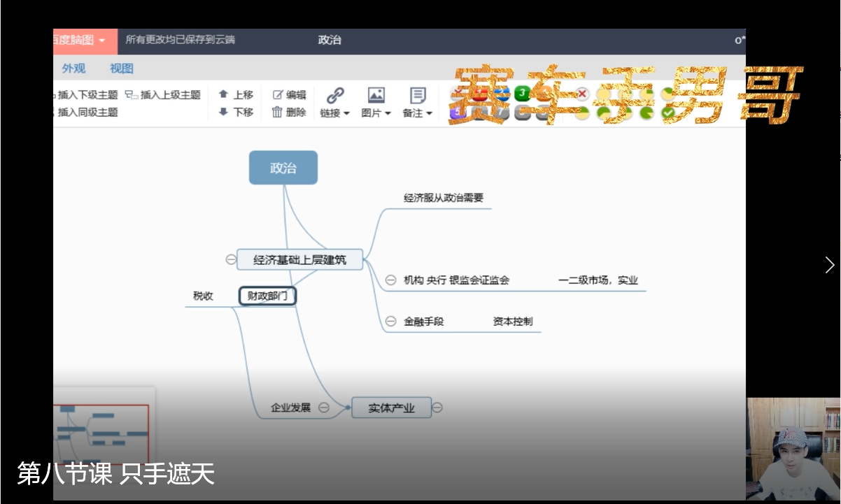Click the chain link icon in toolbar
Image resolution: width=841 pixels, height=504 pixels.
pos(335,95)
